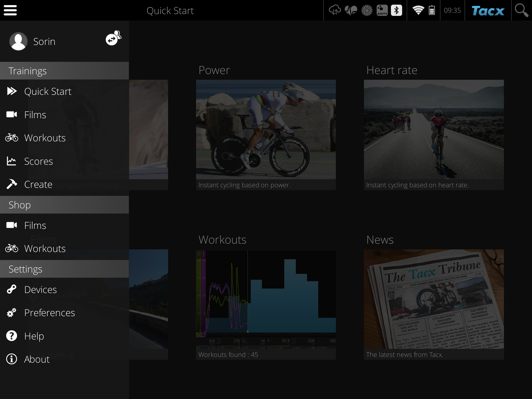Tap the ANT+ connection icon
Image resolution: width=532 pixels, height=399 pixels.
[x=382, y=10]
